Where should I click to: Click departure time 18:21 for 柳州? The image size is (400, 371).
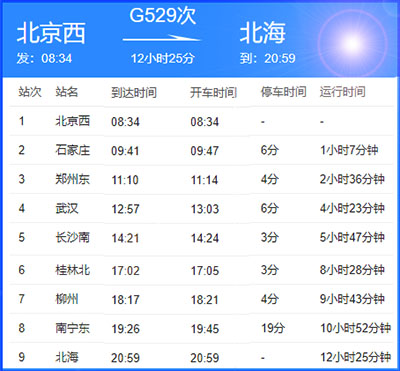coord(205,300)
